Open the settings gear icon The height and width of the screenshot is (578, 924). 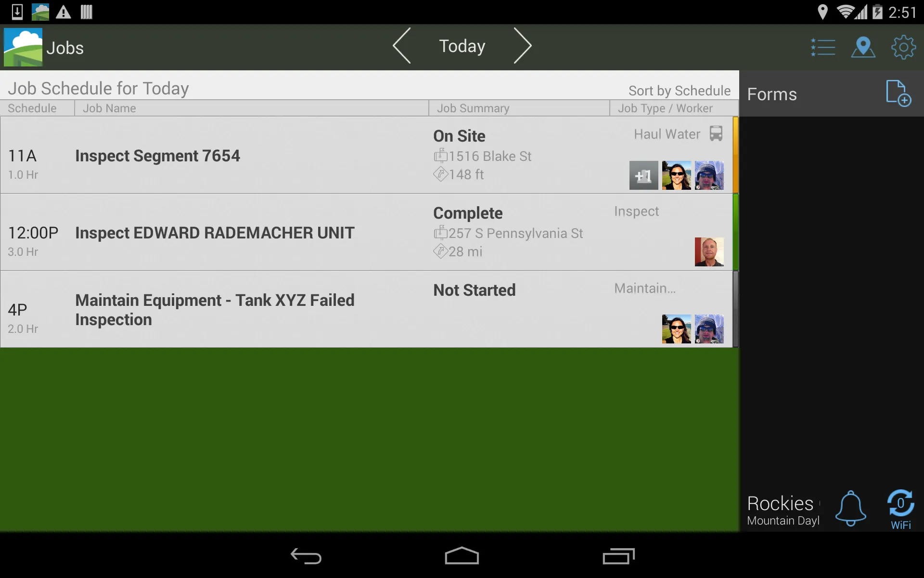903,47
